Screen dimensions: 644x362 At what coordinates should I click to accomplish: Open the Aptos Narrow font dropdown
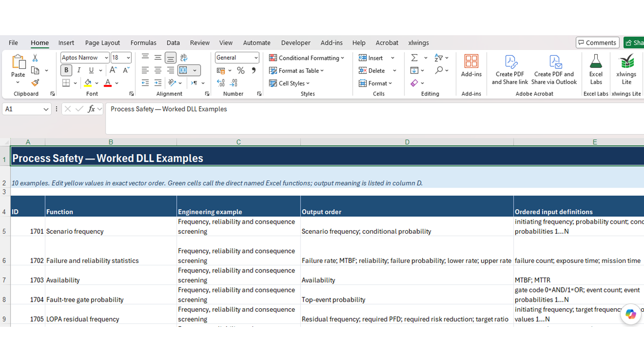coord(106,58)
